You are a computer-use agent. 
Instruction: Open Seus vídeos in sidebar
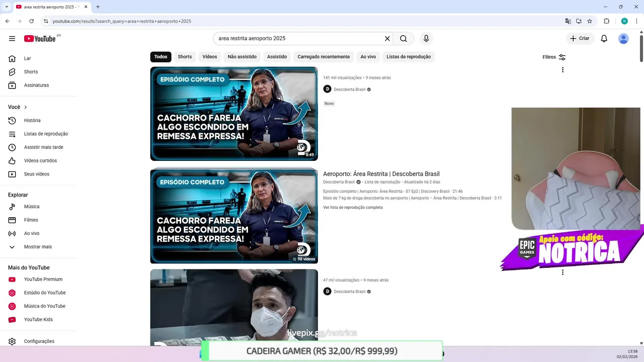coord(38,174)
